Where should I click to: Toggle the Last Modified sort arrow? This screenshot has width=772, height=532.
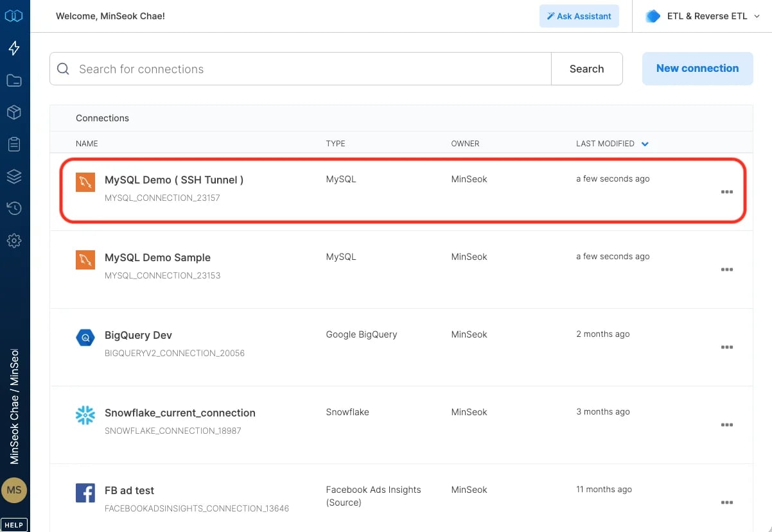645,144
